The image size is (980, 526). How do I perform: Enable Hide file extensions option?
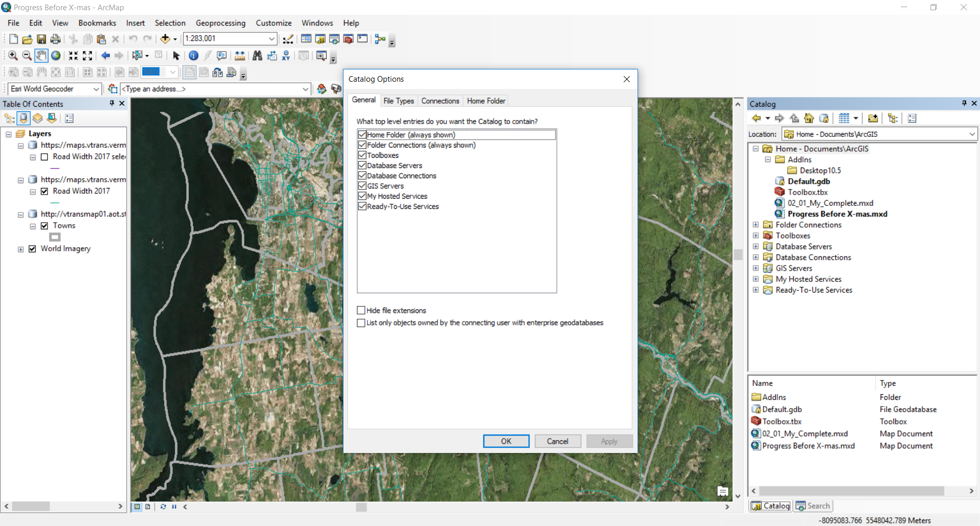click(361, 310)
